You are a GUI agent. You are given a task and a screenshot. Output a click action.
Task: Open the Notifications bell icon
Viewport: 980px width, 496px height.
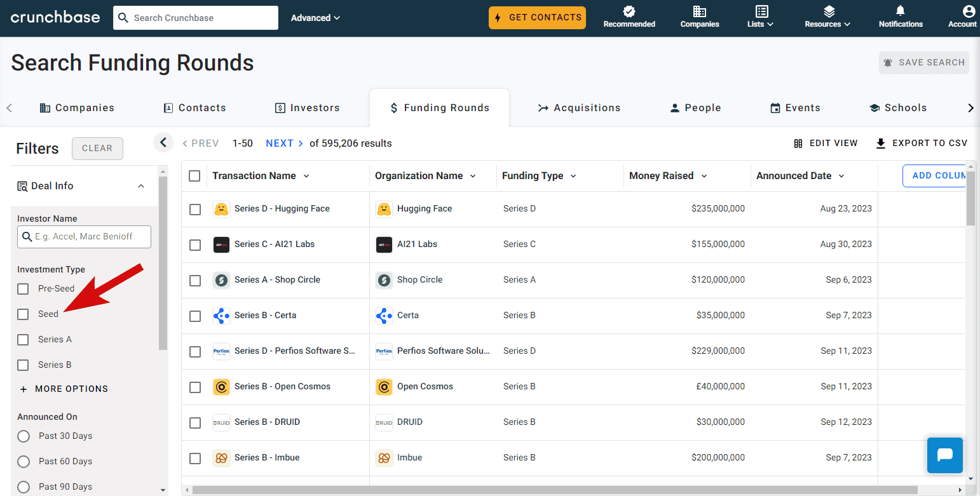tap(901, 11)
